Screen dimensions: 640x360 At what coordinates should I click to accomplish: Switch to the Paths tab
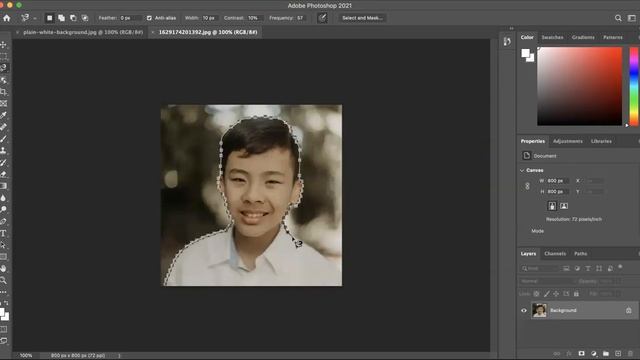click(580, 254)
